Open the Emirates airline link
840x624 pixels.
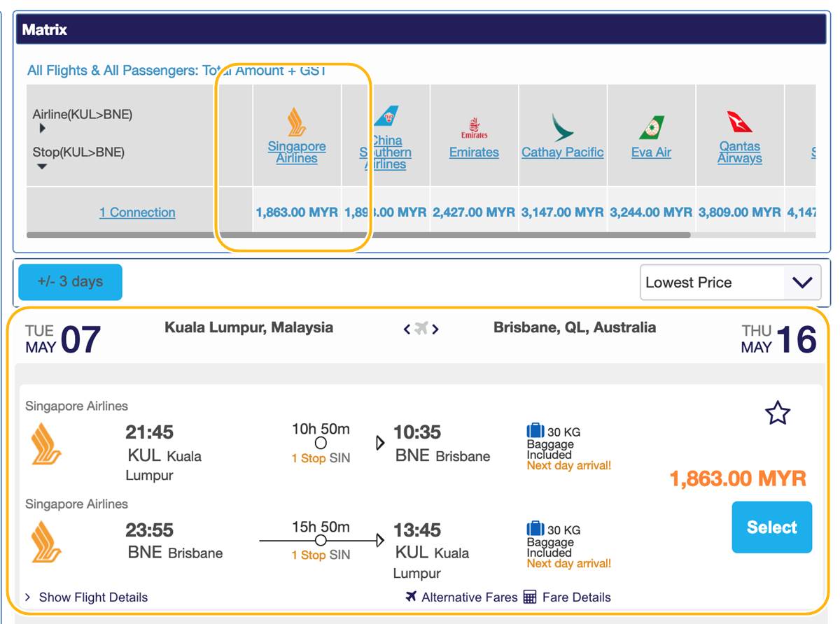click(474, 153)
